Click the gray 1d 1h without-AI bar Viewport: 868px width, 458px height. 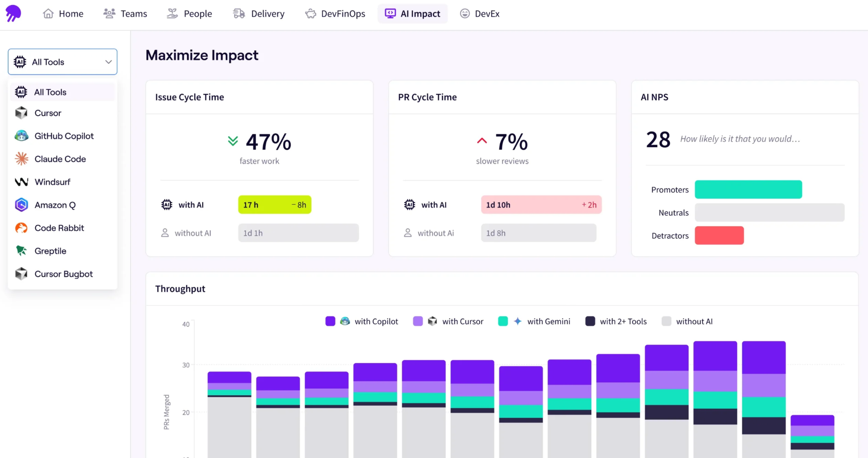(298, 233)
